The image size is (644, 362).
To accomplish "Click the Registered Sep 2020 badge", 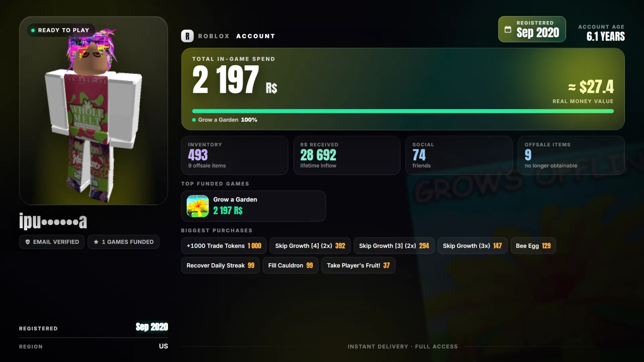I will click(532, 29).
